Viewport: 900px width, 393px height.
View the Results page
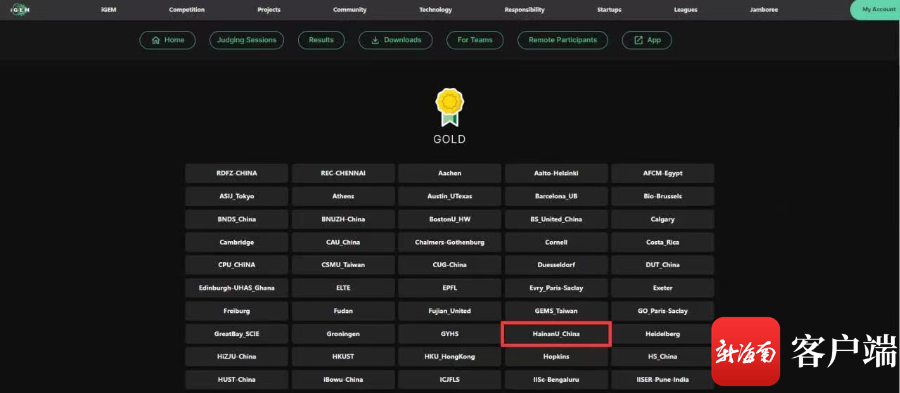coord(321,40)
